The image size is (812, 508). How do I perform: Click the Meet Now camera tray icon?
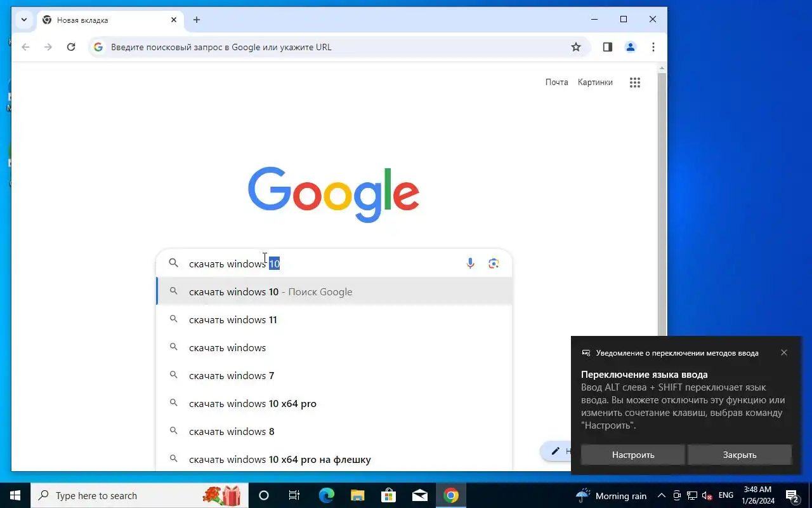pos(677,495)
